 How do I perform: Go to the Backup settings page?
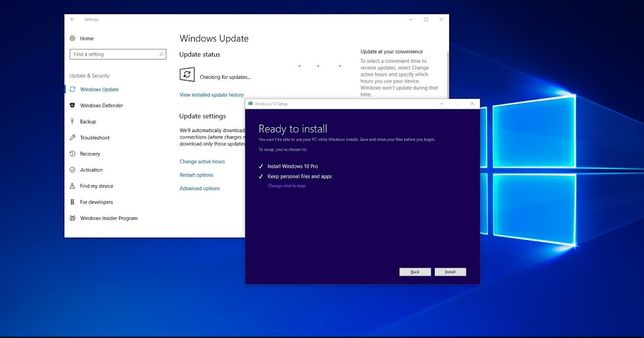[x=88, y=122]
